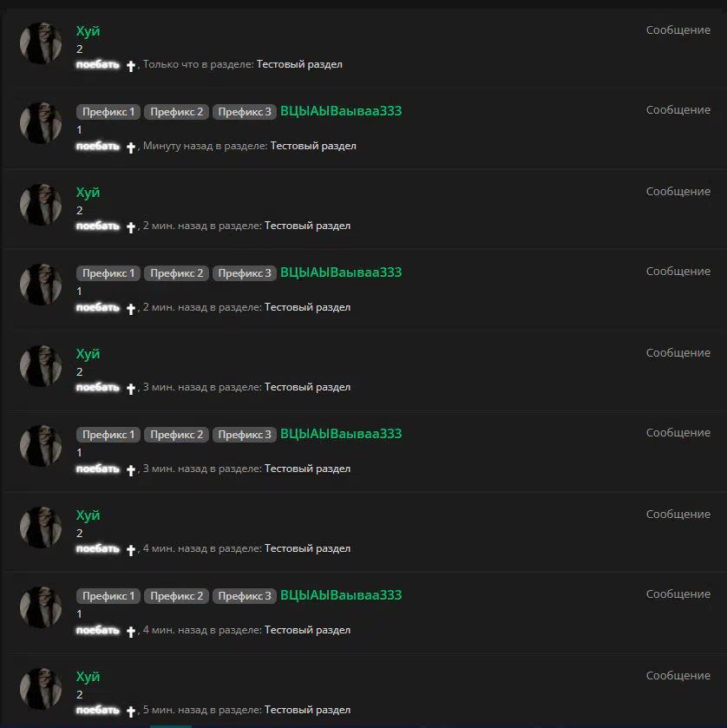727x728 pixels.
Task: Select 'Префикс 3' tag in the 'Минуту назад' row
Action: (x=245, y=112)
